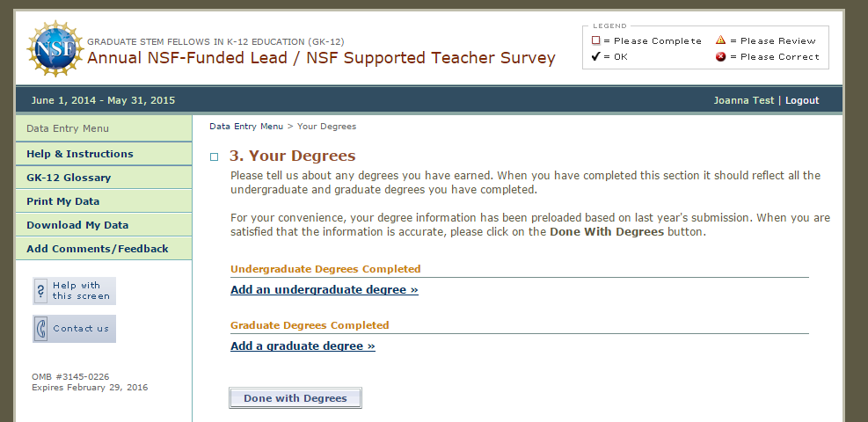868x422 pixels.
Task: Click the empty Please Complete legend checkbox
Action: [x=595, y=40]
